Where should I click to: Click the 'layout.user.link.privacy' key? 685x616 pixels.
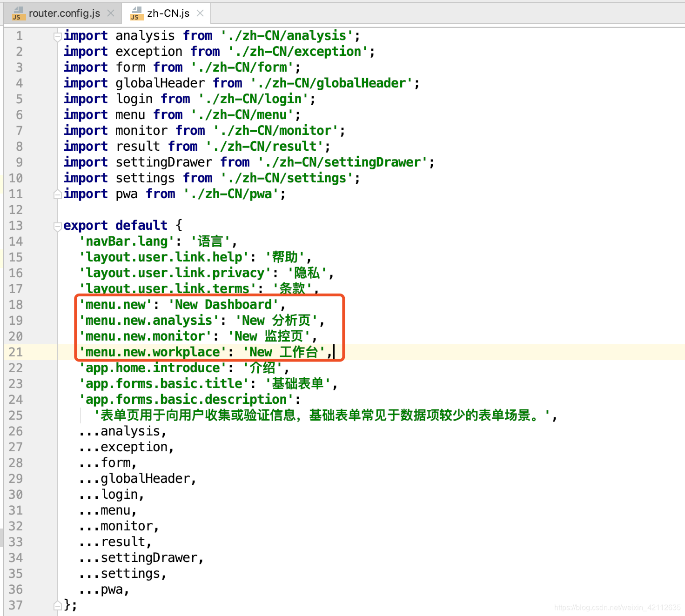175,273
